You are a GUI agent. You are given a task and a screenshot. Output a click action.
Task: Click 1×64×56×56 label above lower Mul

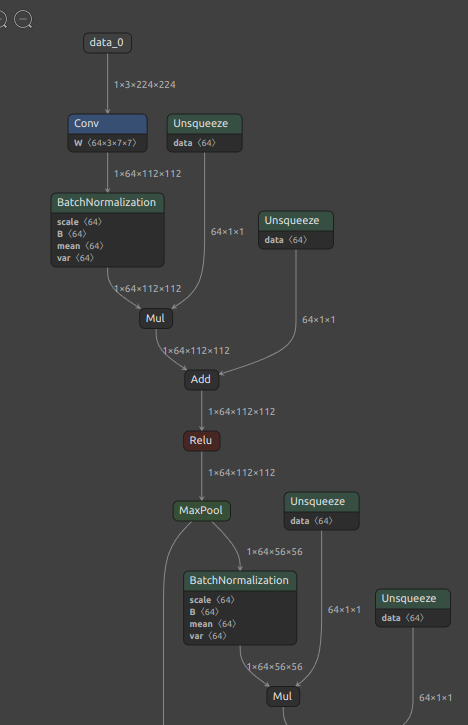pos(275,667)
